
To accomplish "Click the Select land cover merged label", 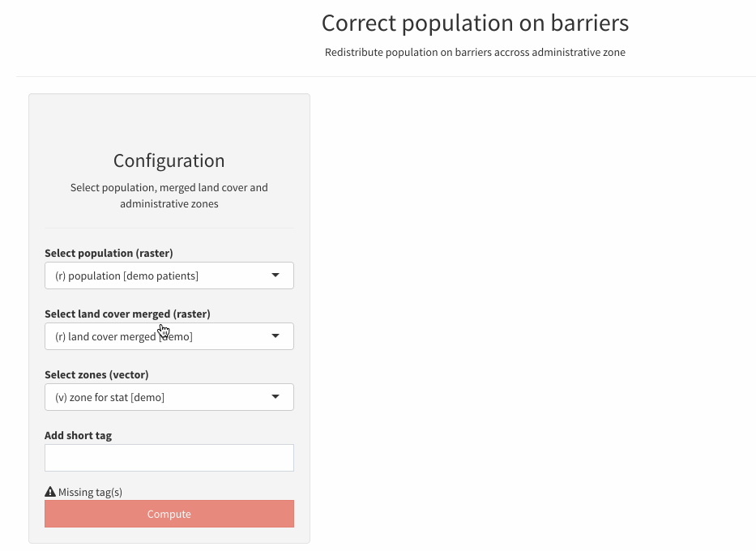I will (x=127, y=314).
